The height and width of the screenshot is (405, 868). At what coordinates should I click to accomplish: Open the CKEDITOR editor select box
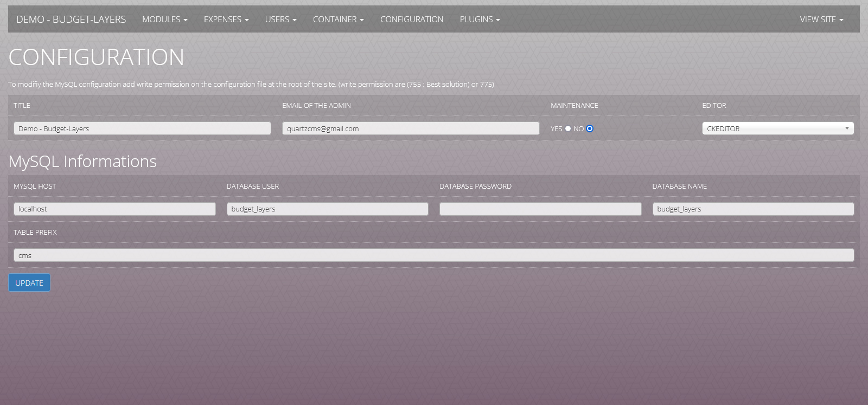[777, 128]
